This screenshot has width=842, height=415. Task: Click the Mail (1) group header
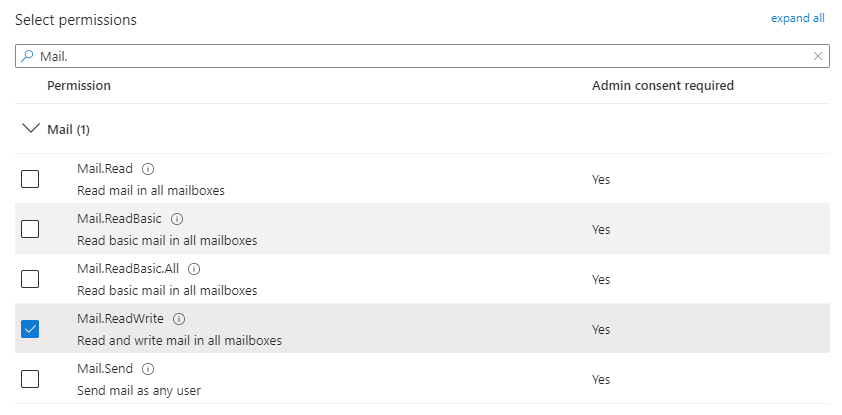tap(68, 129)
